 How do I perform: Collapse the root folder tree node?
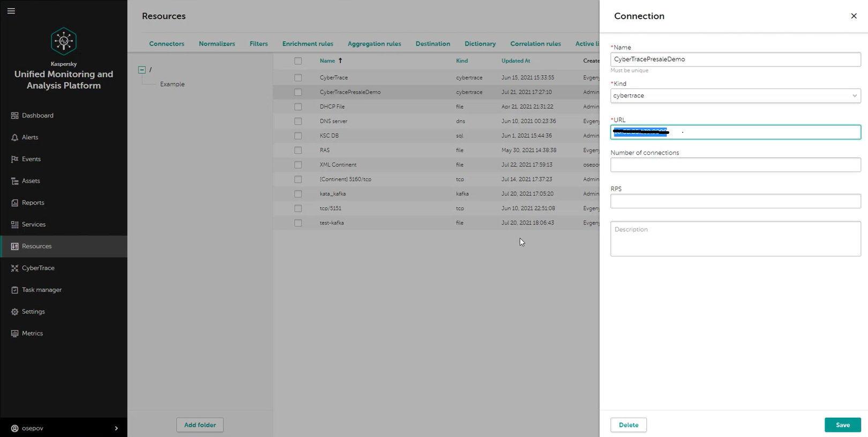coord(142,70)
